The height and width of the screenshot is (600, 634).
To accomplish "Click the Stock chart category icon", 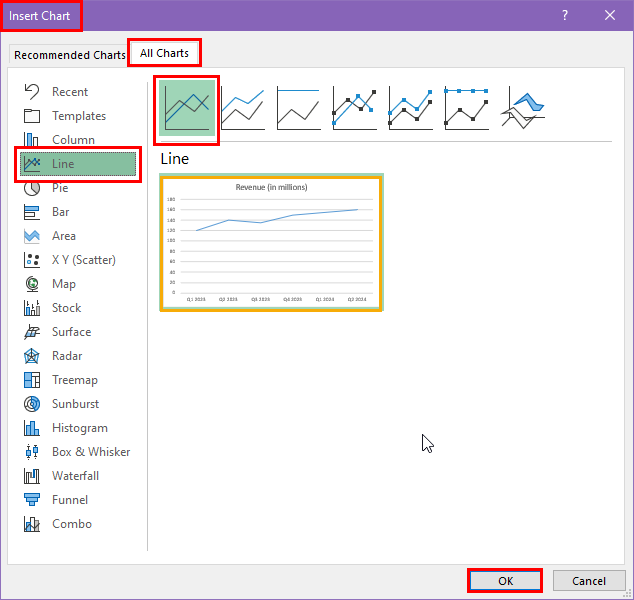I will 32,308.
